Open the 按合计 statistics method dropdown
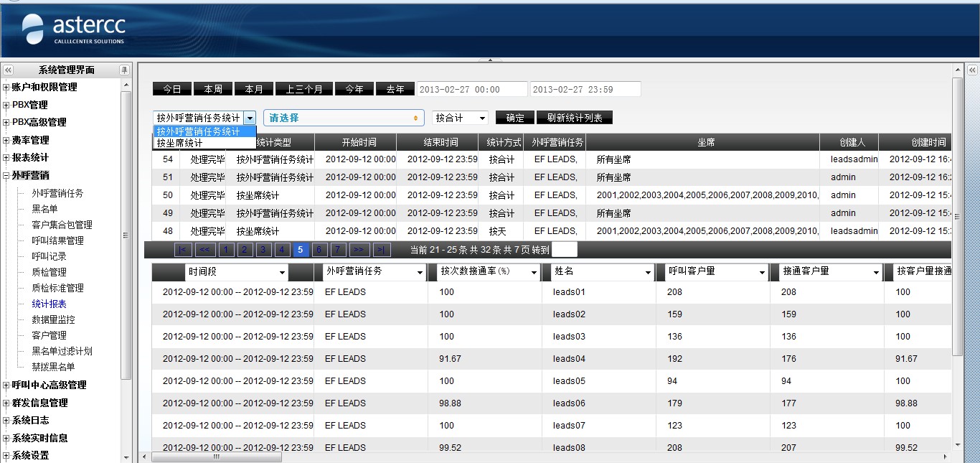The image size is (980, 463). coord(461,118)
